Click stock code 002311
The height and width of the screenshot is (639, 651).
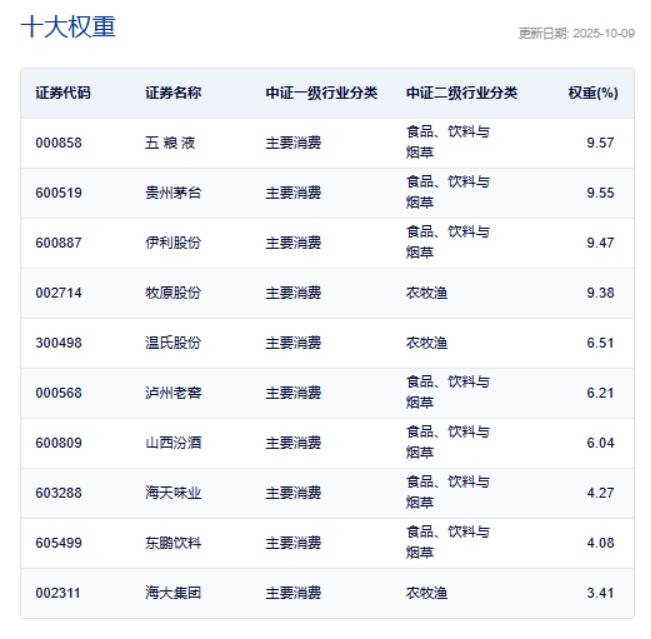coord(58,593)
